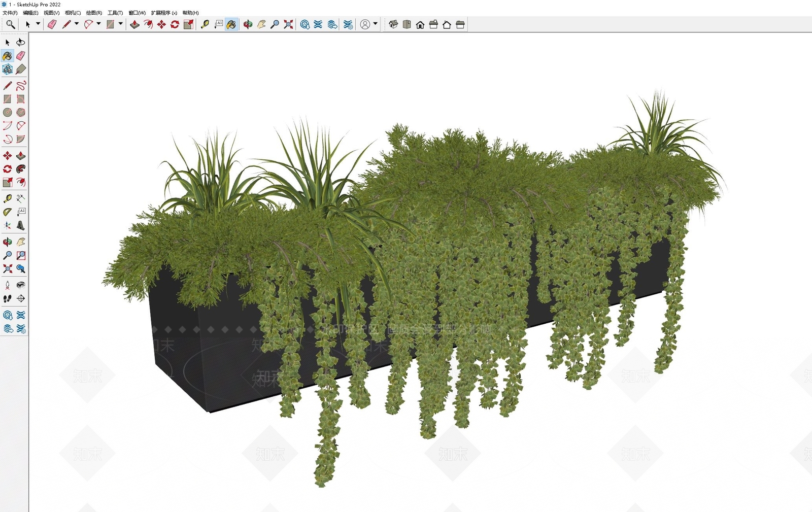Select the Walk footprints tool

pyautogui.click(x=7, y=298)
